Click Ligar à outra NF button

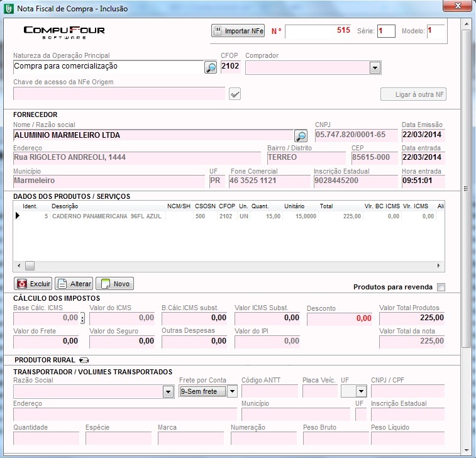413,94
